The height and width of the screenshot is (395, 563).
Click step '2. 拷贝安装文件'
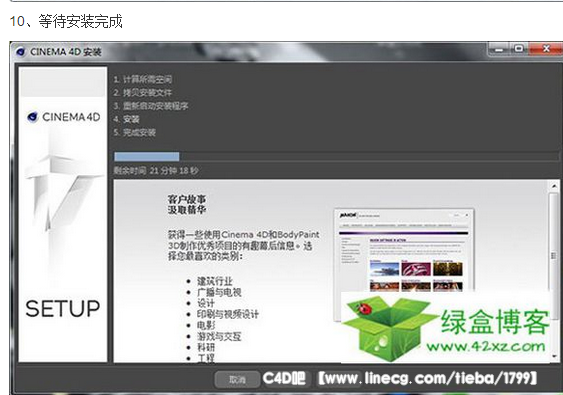(143, 93)
